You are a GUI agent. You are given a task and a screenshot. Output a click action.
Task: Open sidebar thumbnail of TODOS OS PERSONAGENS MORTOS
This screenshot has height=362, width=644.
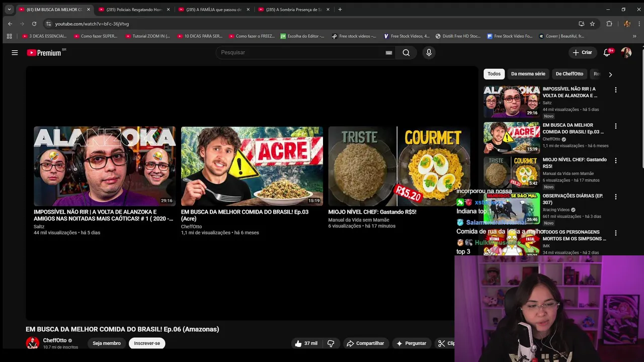pos(512,243)
